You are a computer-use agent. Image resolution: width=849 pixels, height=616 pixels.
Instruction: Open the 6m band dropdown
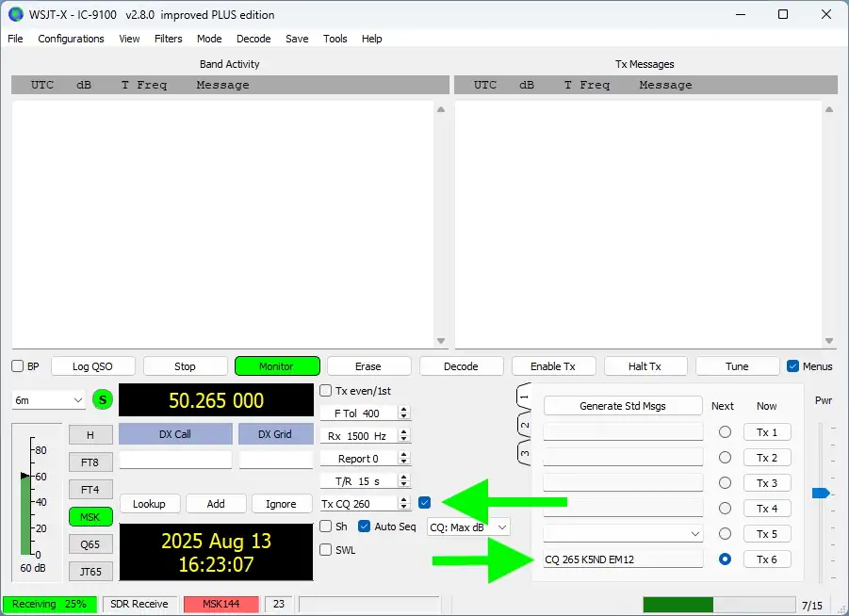[x=49, y=400]
